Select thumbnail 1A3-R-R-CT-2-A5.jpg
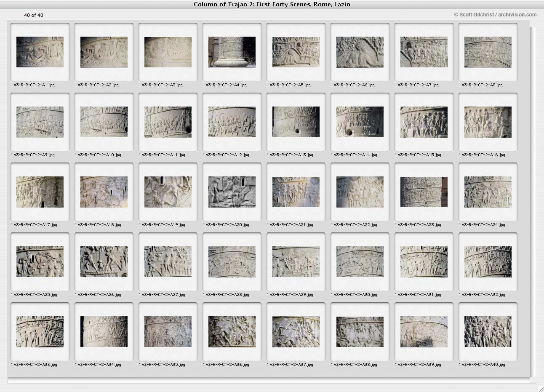The width and height of the screenshot is (544, 392). [296, 52]
